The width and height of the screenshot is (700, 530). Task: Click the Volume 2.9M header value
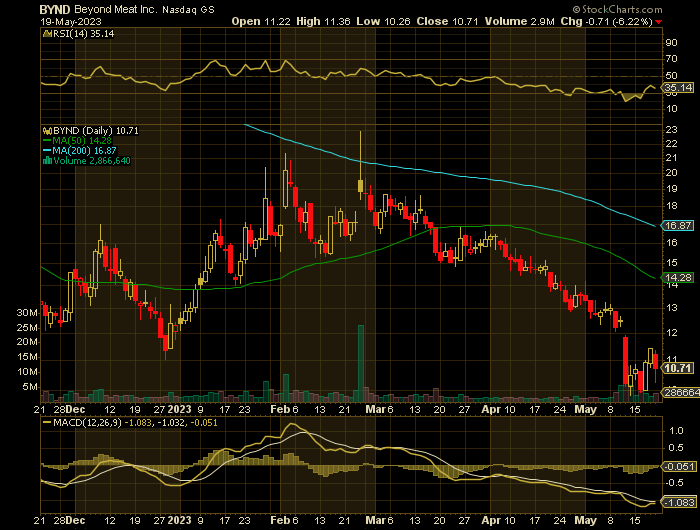coord(520,21)
